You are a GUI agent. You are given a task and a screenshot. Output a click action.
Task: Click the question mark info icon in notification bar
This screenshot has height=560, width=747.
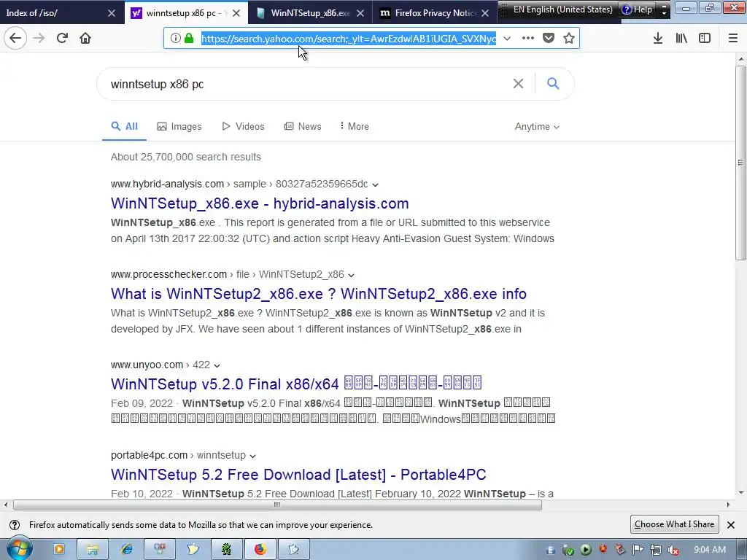coord(15,525)
